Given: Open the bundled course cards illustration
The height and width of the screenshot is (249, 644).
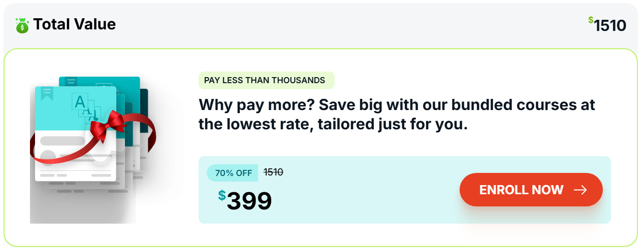Looking at the screenshot, I should (93, 150).
